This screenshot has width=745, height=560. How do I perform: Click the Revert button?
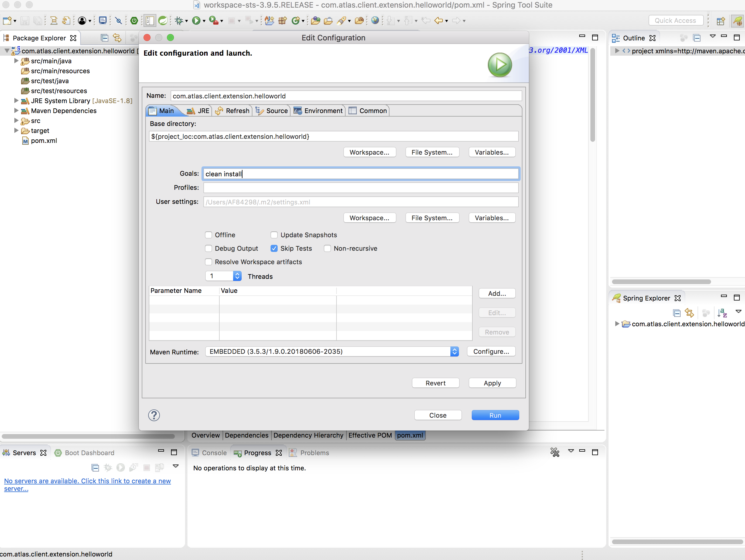[x=435, y=383]
